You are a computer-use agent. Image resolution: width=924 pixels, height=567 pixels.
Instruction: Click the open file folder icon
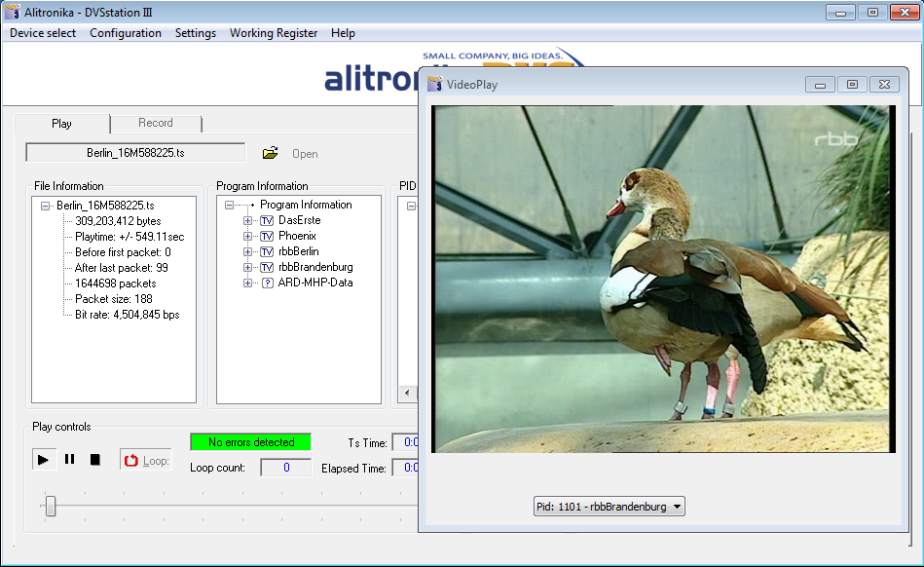coord(271,153)
